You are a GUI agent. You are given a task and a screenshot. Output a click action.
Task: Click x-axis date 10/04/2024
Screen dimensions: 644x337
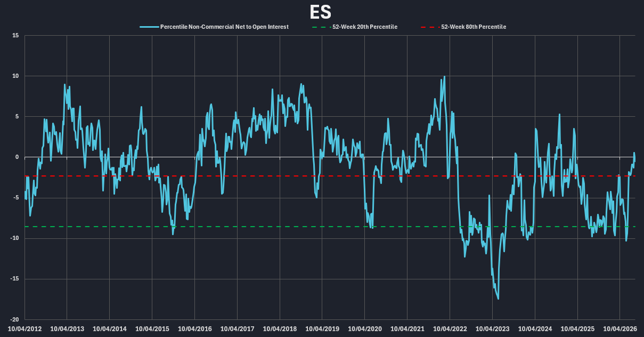(535, 329)
